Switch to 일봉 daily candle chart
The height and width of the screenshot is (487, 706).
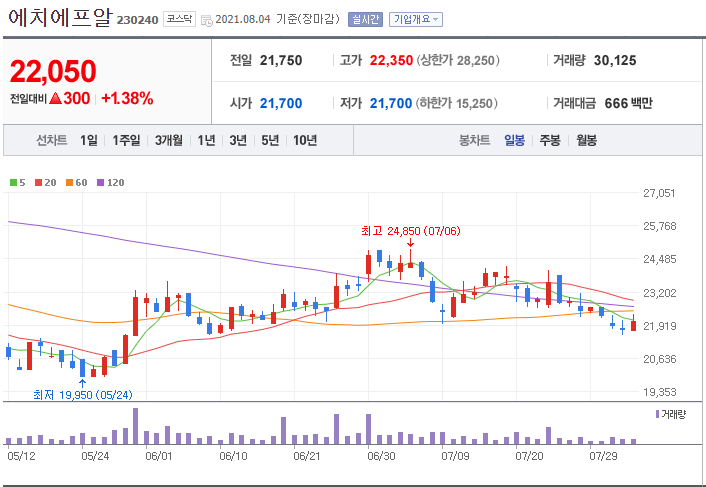(x=514, y=140)
